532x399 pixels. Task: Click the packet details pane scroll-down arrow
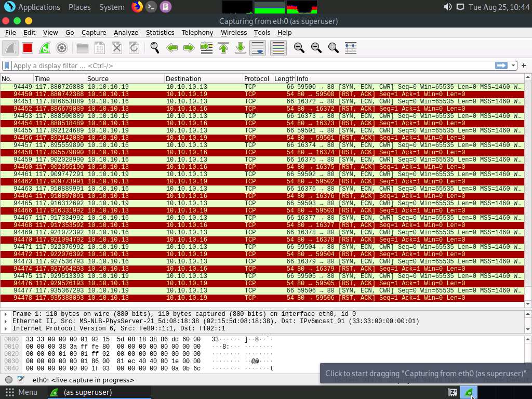click(528, 329)
